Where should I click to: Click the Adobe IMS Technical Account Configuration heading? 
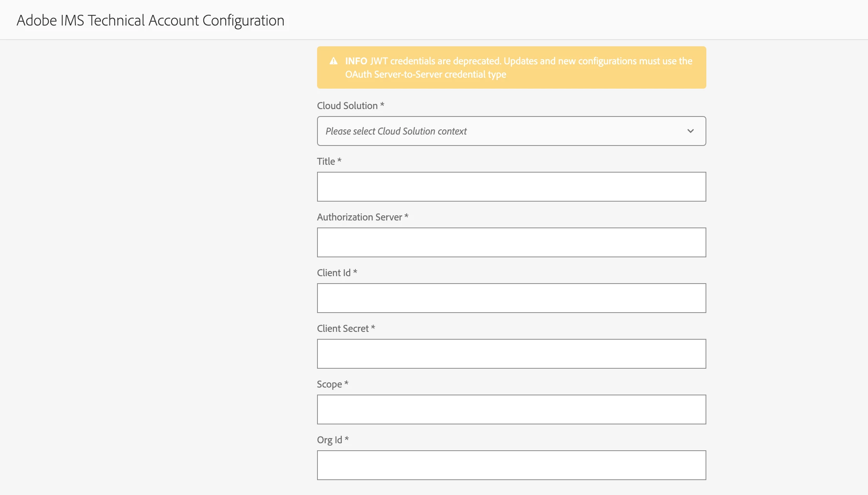point(150,20)
